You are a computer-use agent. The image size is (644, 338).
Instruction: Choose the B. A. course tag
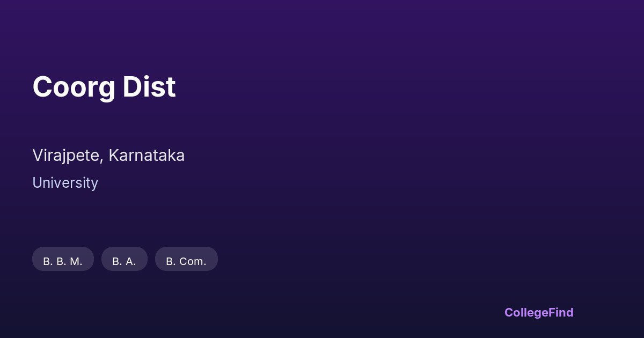(x=124, y=261)
